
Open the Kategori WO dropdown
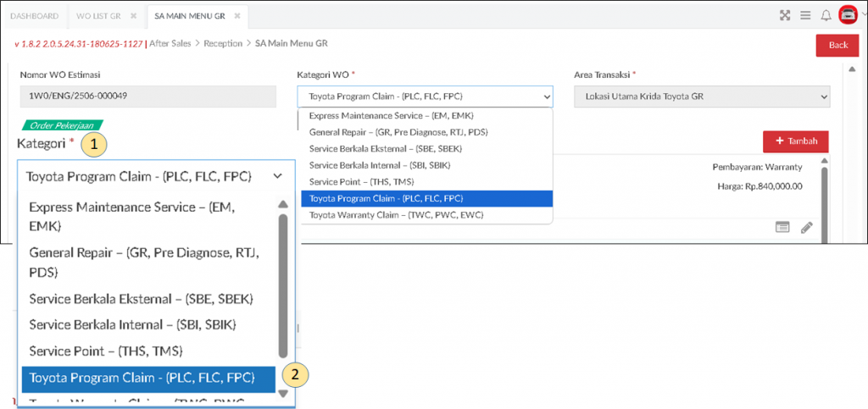(425, 97)
